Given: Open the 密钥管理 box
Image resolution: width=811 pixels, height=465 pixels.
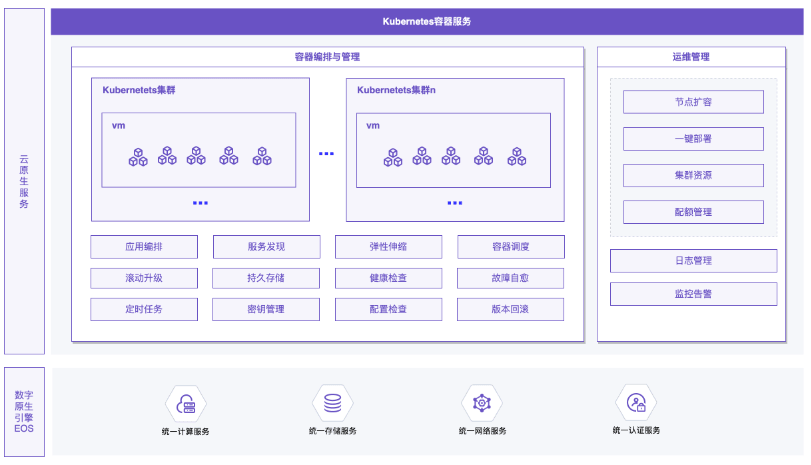Looking at the screenshot, I should pos(266,309).
